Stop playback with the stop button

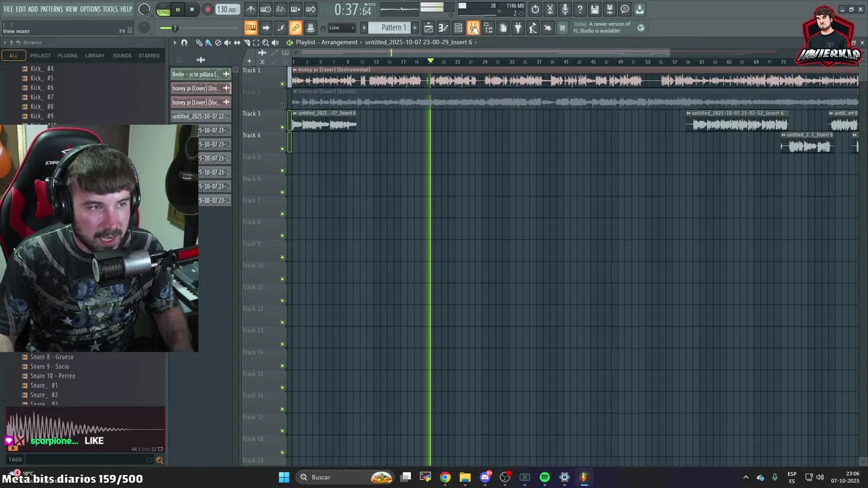point(192,9)
